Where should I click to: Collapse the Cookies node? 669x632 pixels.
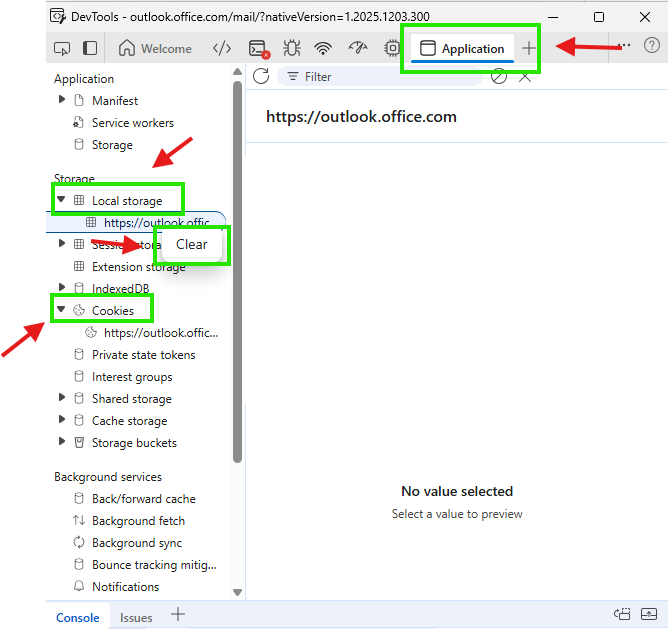point(61,309)
